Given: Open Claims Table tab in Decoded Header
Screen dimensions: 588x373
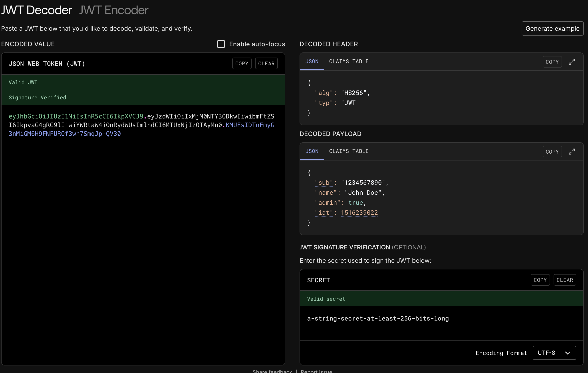Looking at the screenshot, I should (x=349, y=61).
